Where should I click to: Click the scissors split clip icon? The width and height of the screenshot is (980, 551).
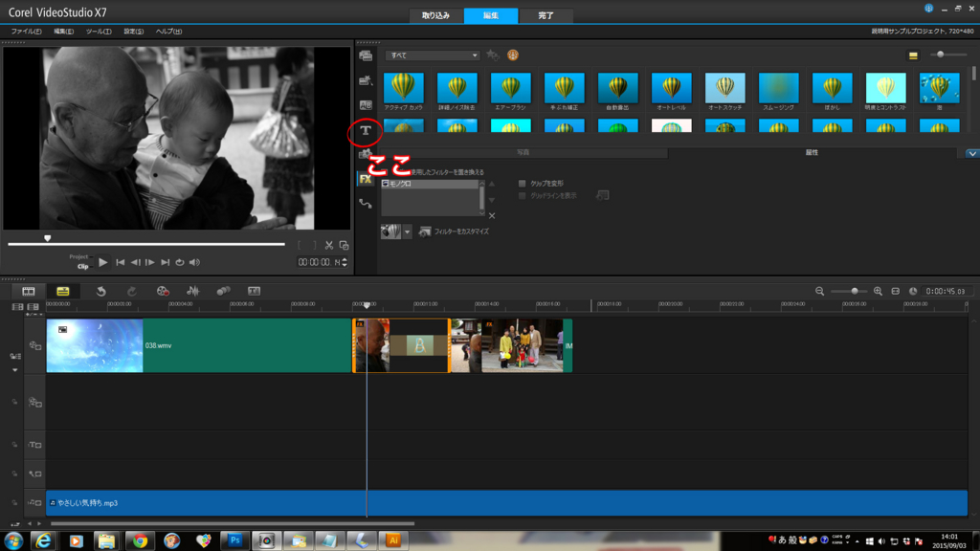point(329,246)
